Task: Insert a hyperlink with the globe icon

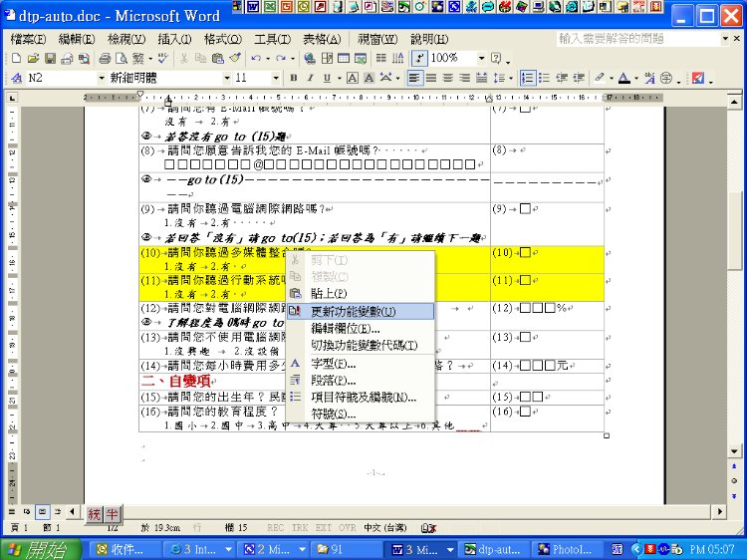Action: coord(310,58)
